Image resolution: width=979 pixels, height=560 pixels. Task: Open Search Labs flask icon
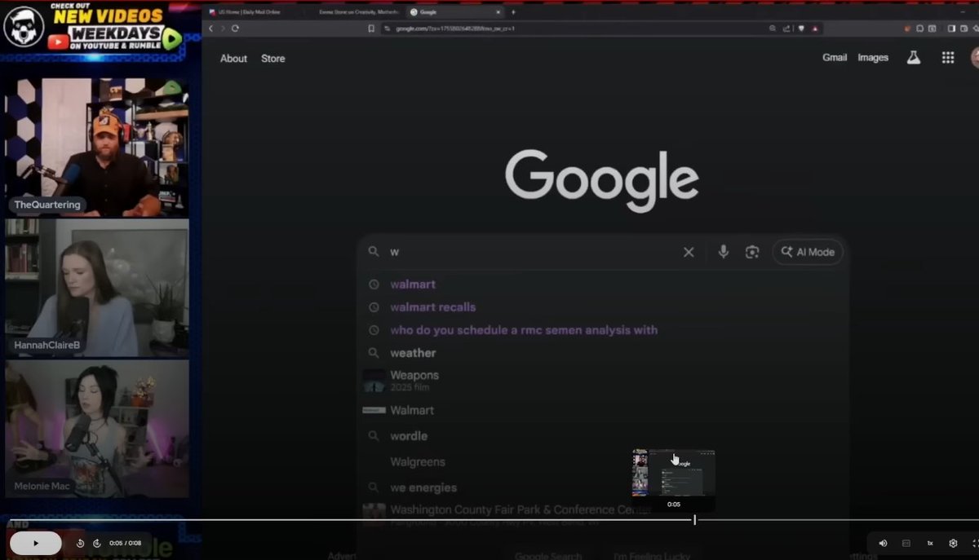pos(914,58)
